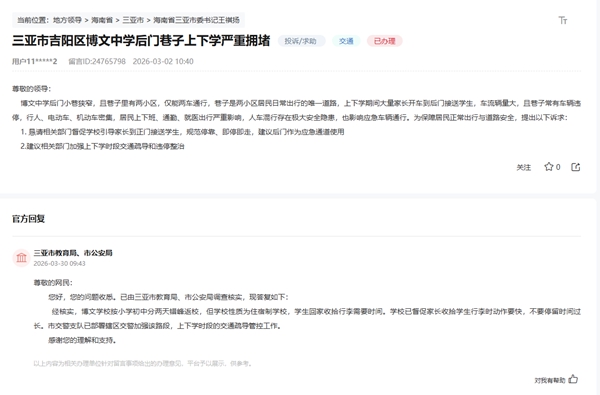Click the 尊敬的领导 greeting line
The image size is (600, 395).
(x=31, y=89)
